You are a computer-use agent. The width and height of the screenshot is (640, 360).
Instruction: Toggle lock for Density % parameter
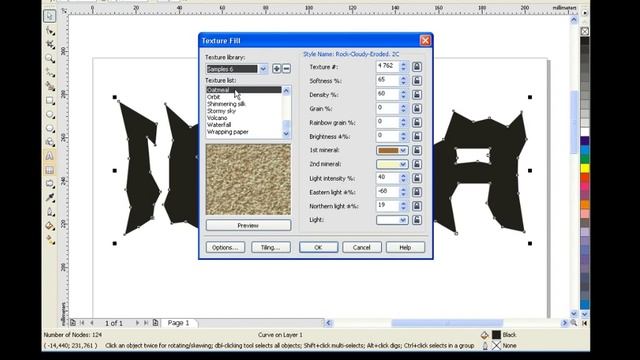click(417, 95)
